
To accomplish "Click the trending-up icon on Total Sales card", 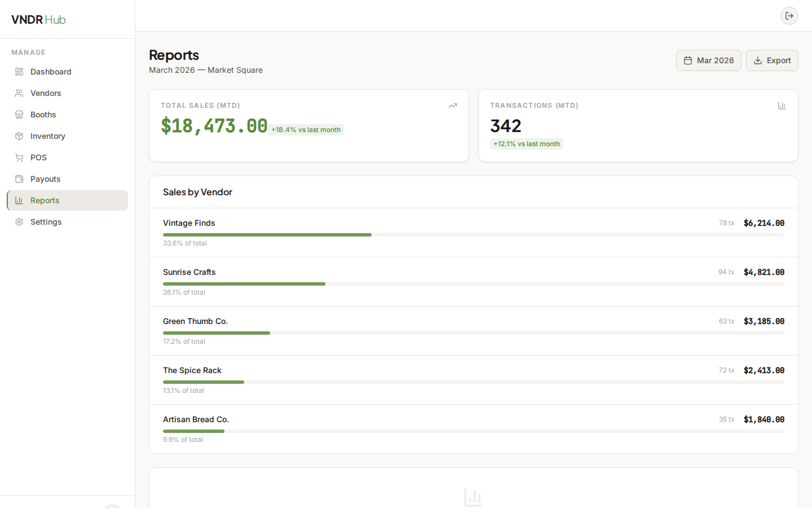I will [453, 105].
